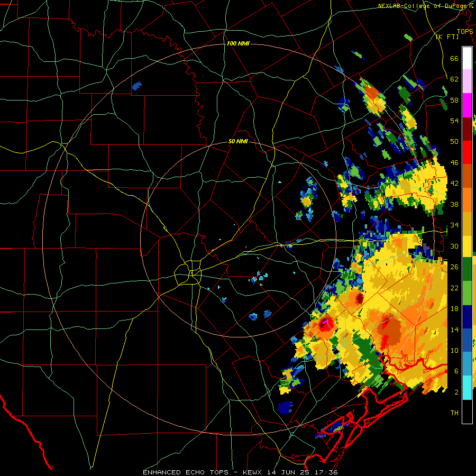476x476 pixels.
Task: Select the '42' legend value
Action: (454, 184)
